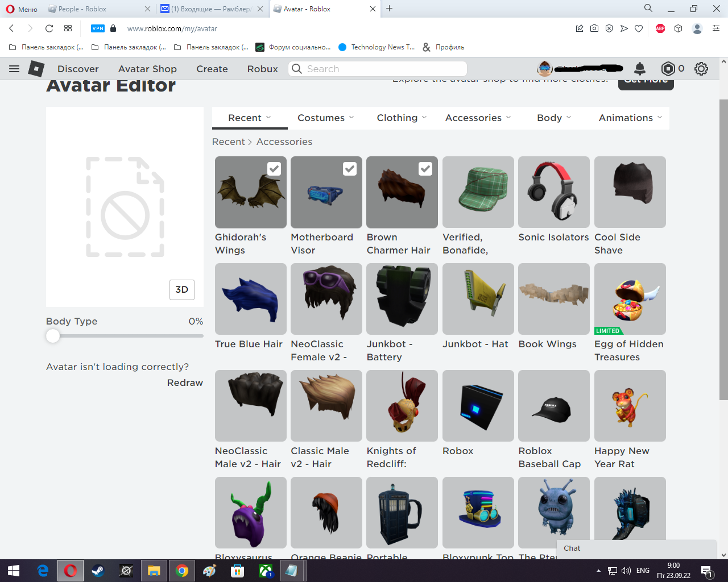Open the Opera Меню menu
Viewport: 728px width, 582px height.
point(22,9)
